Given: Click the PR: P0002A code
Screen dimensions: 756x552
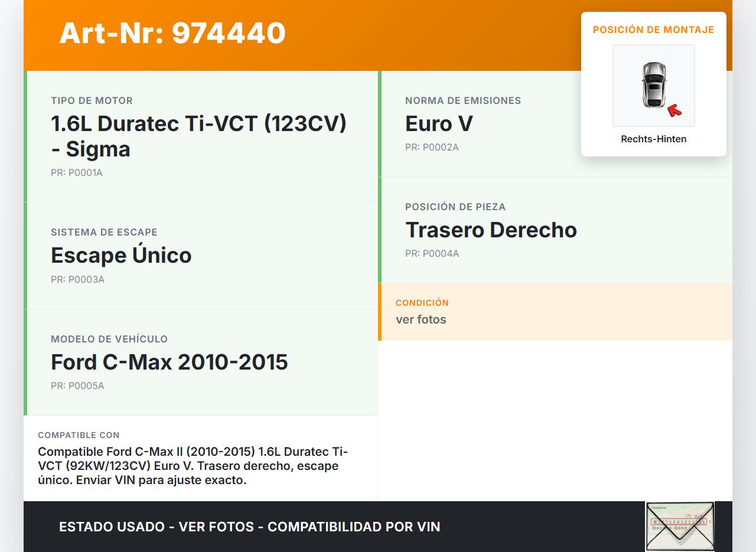Looking at the screenshot, I should 432,148.
